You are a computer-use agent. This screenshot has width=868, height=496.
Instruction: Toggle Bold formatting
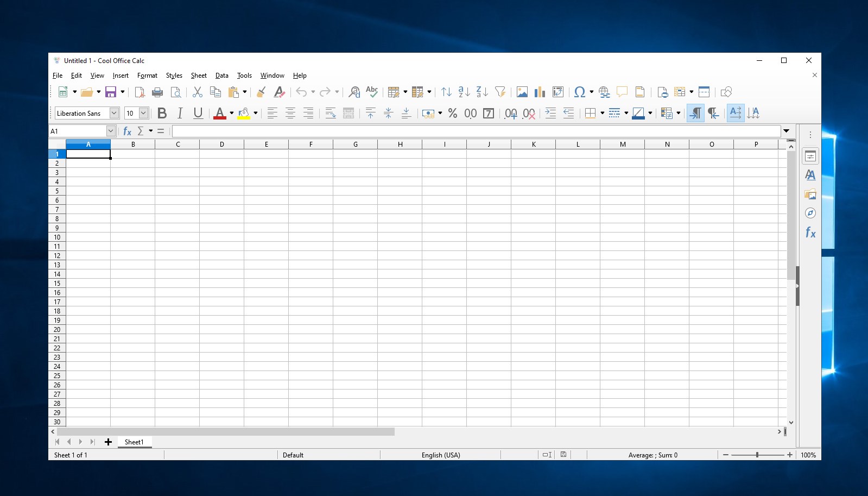[162, 113]
